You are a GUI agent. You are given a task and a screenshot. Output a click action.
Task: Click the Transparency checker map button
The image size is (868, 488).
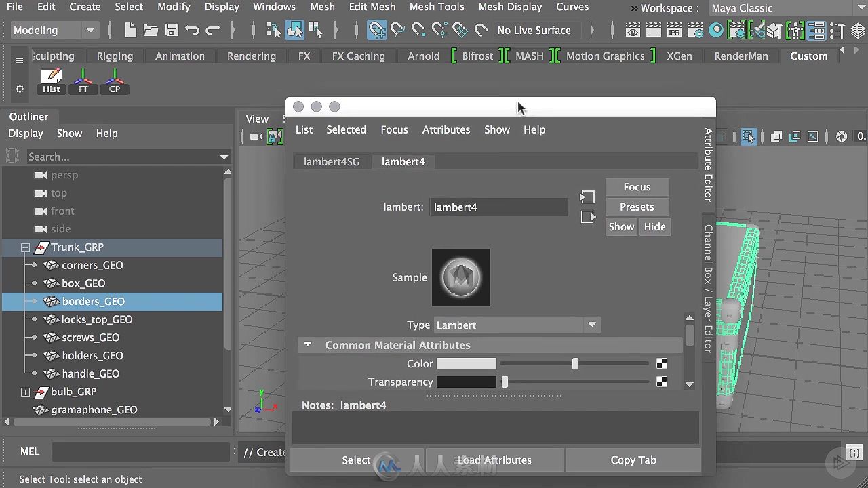661,382
